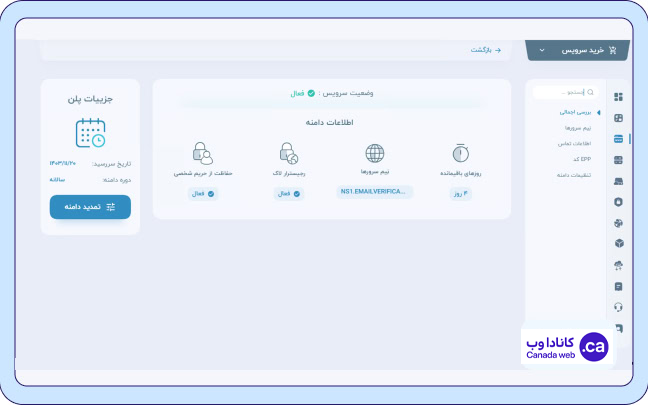
Task: Click the globe name servers icon
Action: pos(374,154)
